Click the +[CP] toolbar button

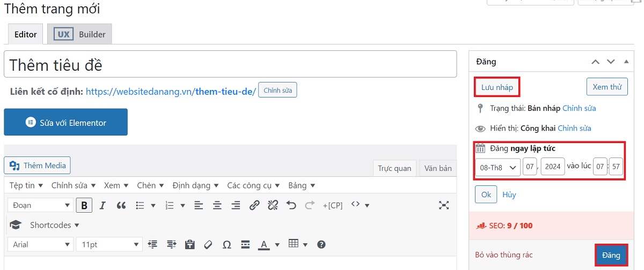point(332,205)
